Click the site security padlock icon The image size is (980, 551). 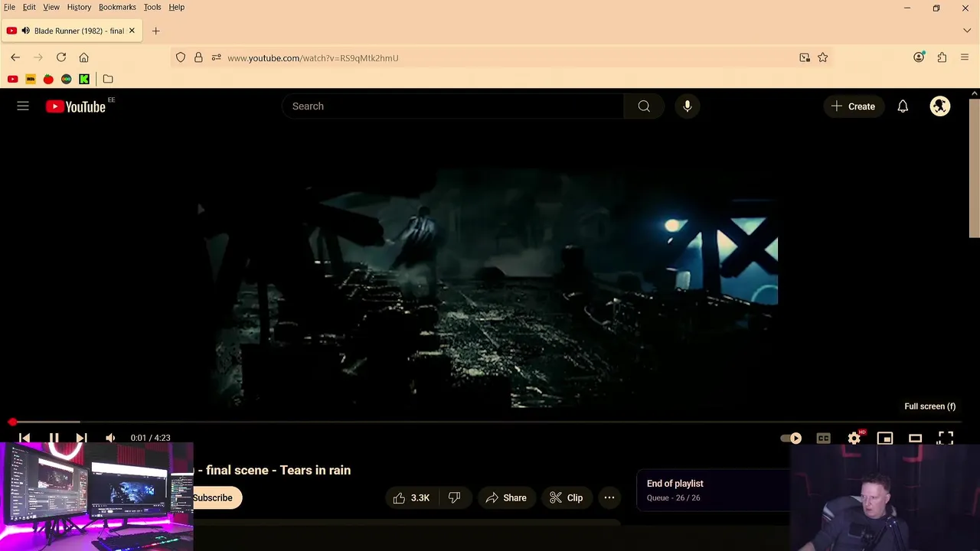198,57
